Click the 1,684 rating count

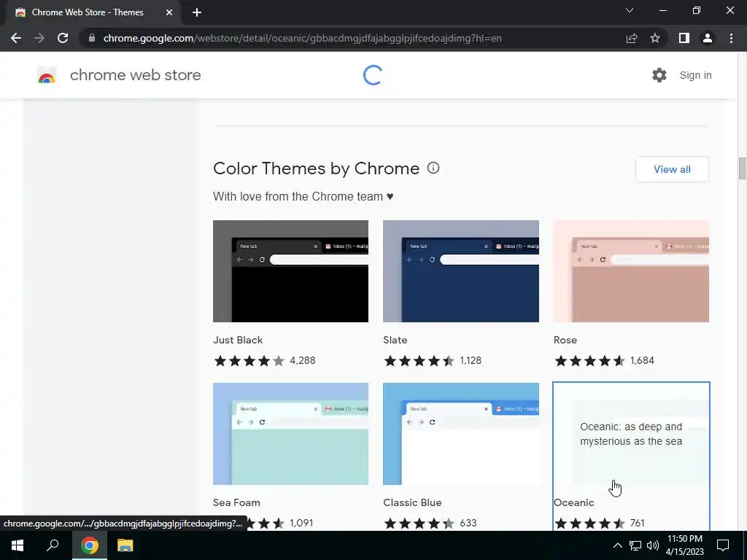click(642, 360)
